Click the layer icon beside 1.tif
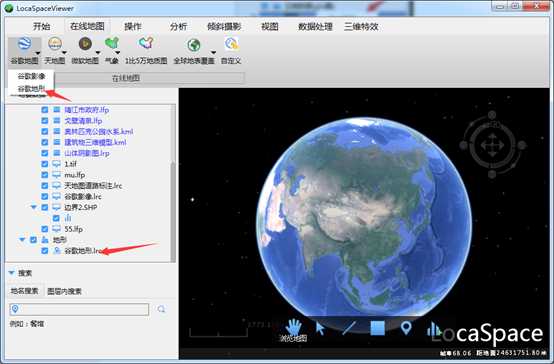The height and width of the screenshot is (364, 554). pos(56,164)
